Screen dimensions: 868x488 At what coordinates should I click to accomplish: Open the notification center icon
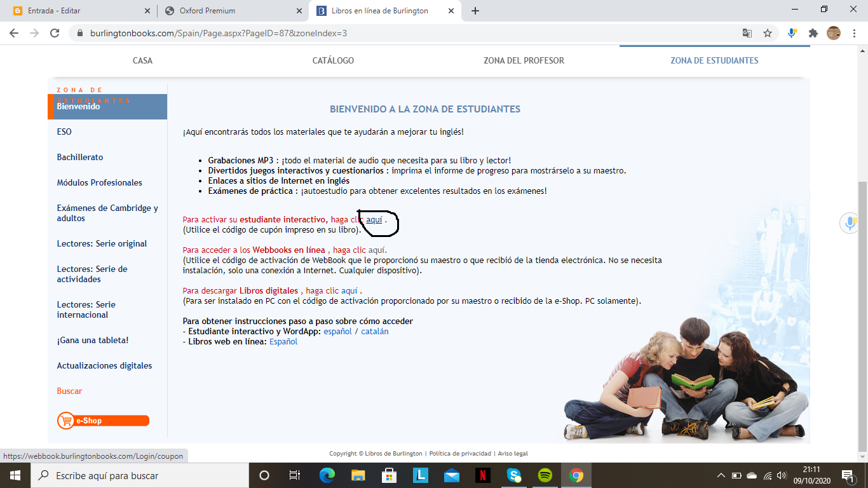pyautogui.click(x=848, y=475)
